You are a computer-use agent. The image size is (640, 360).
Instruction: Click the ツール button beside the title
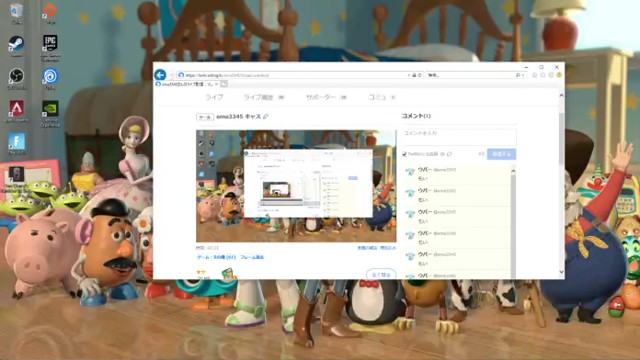click(205, 117)
